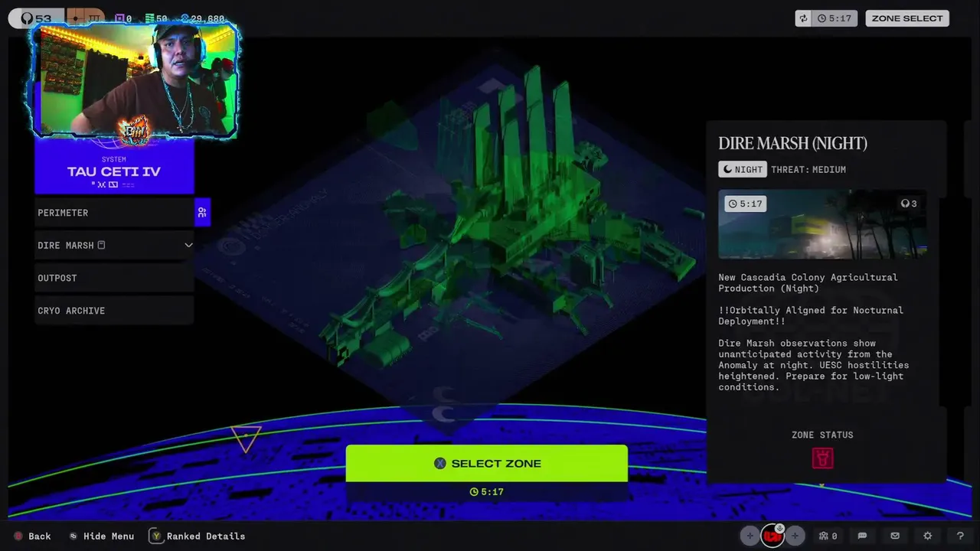
Task: Click the 5:17 timer under Select Zone
Action: point(487,492)
